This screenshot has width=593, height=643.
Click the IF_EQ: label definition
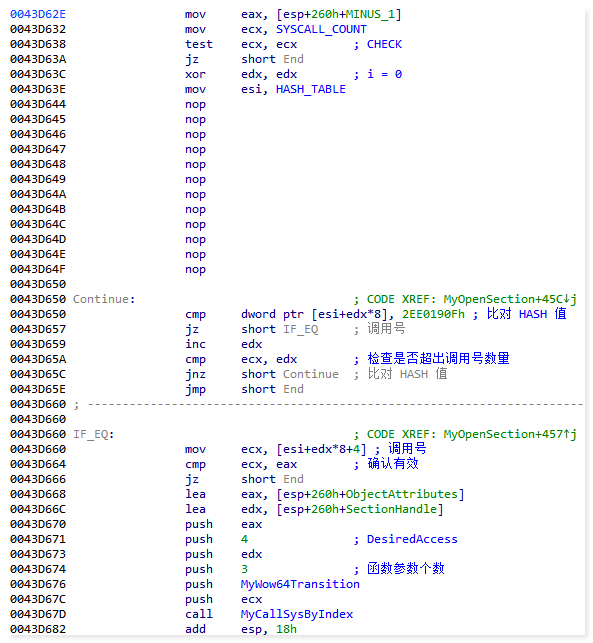click(94, 434)
